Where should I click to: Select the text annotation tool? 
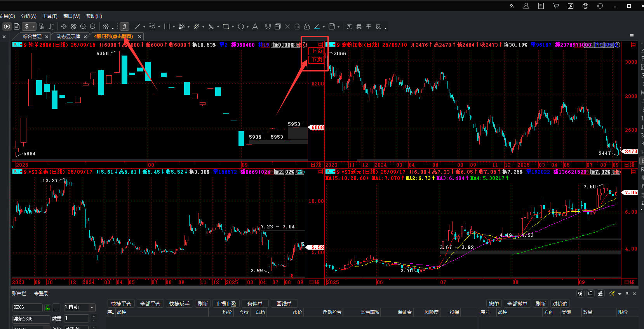tap(255, 26)
